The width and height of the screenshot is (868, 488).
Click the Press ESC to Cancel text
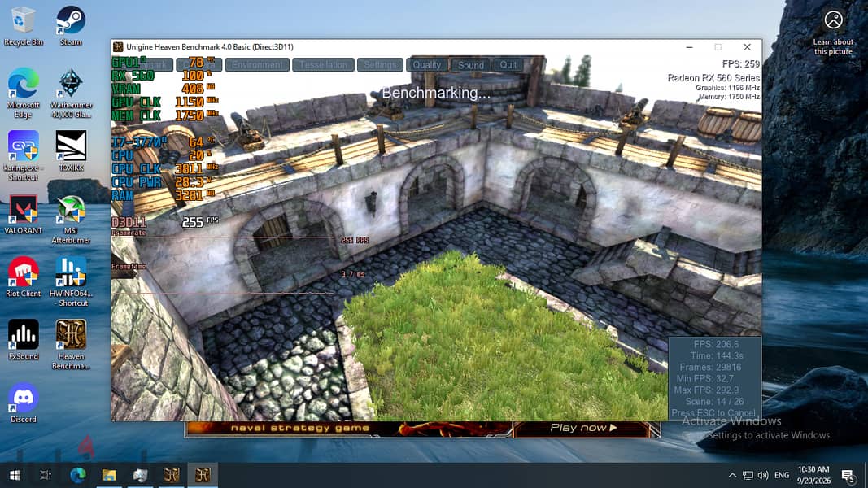click(713, 412)
